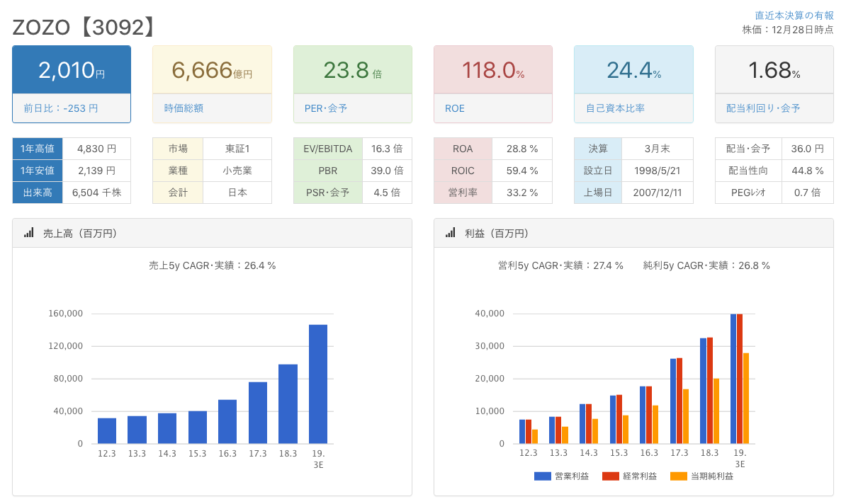Screen dimensions: 846x504
Task: Select the 18.3 sales bar in 売上高 chart
Action: (288, 403)
